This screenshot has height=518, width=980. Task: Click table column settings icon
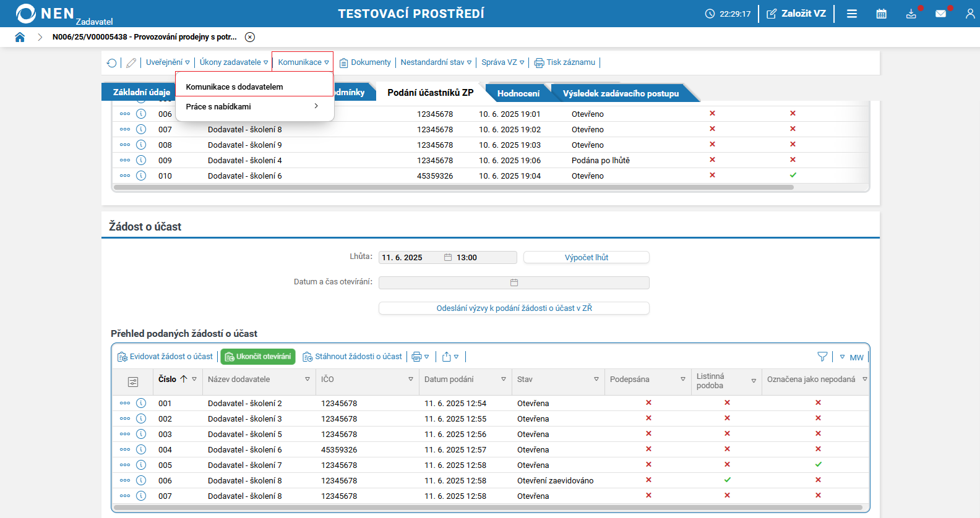(x=133, y=382)
